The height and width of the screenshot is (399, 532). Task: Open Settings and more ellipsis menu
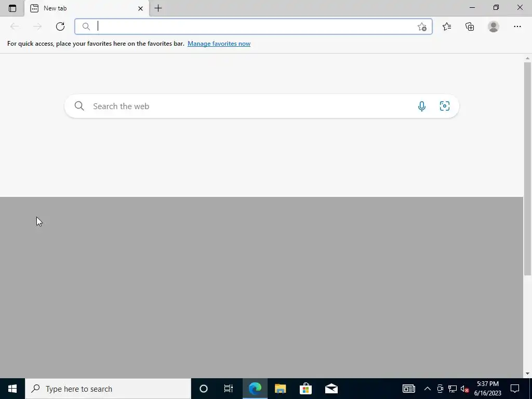[517, 26]
